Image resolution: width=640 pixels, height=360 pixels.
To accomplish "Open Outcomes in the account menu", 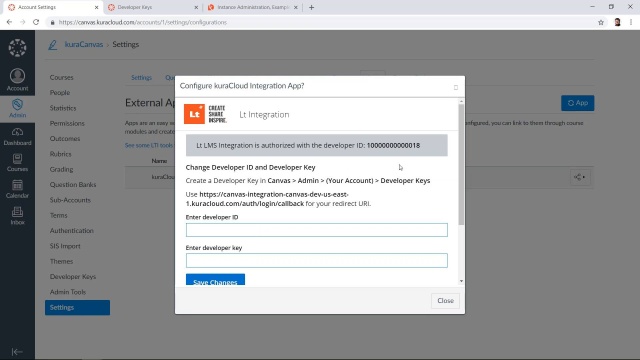I will 65,139.
